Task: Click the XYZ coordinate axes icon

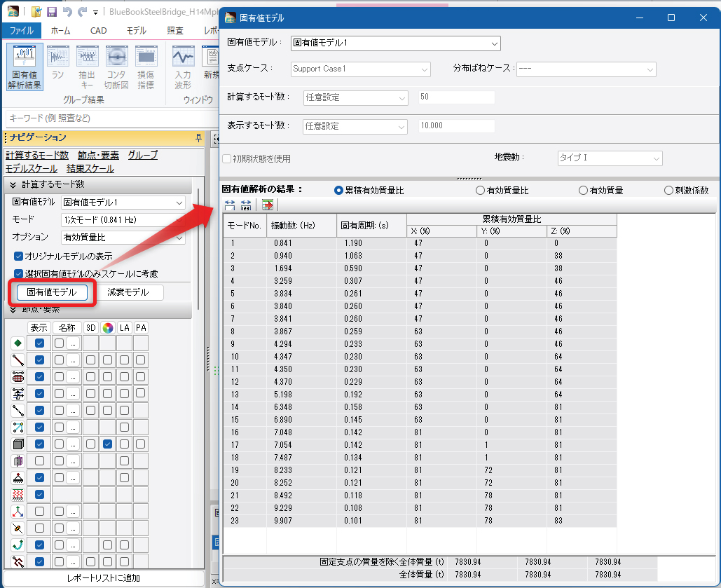Action: point(18,511)
